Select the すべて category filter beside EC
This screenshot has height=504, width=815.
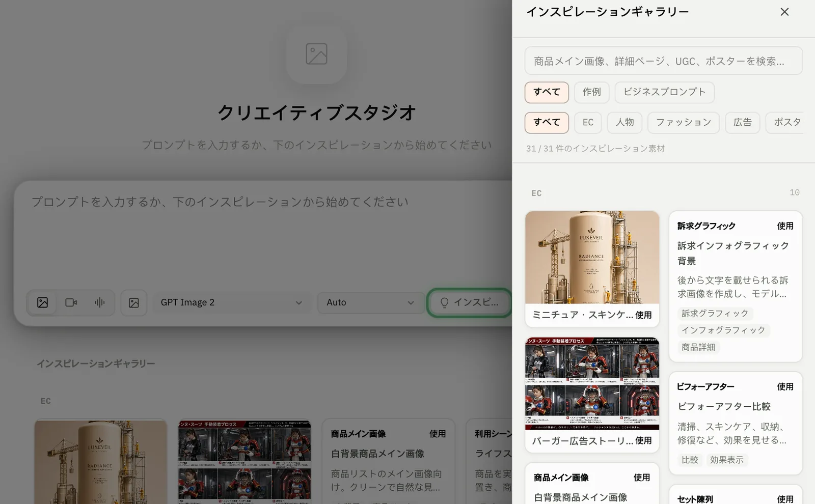[x=547, y=123]
